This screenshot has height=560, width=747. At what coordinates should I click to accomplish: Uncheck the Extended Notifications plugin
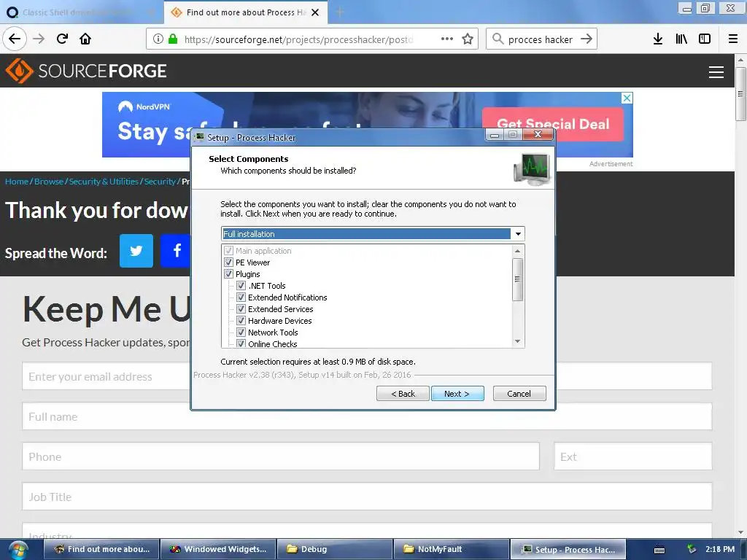[241, 297]
